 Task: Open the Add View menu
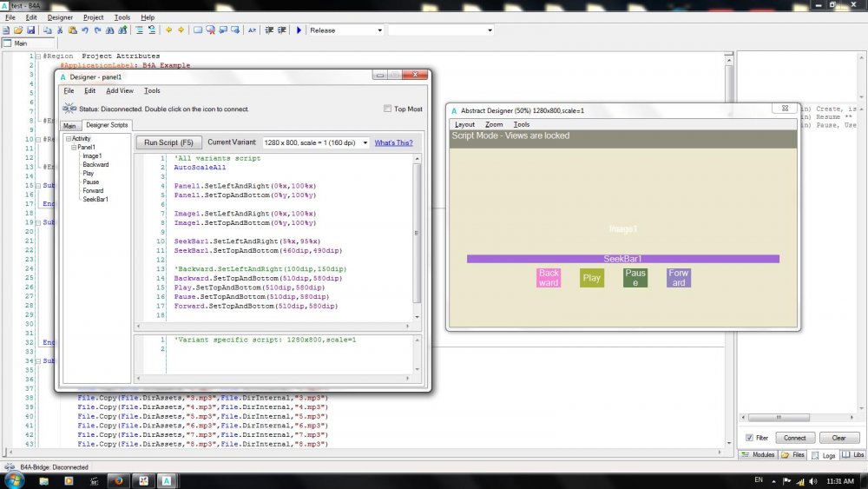point(120,90)
